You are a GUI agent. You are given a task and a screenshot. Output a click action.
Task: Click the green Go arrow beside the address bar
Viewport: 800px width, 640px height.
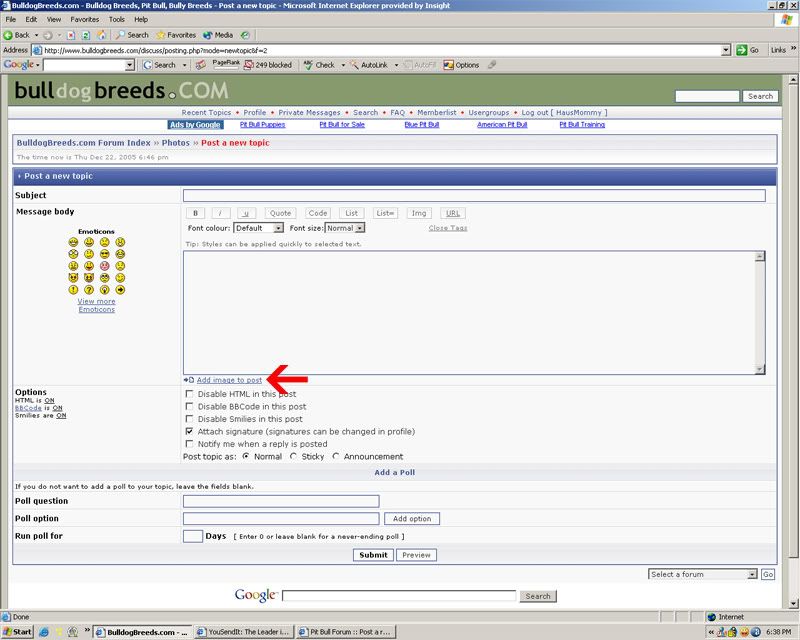tap(747, 50)
